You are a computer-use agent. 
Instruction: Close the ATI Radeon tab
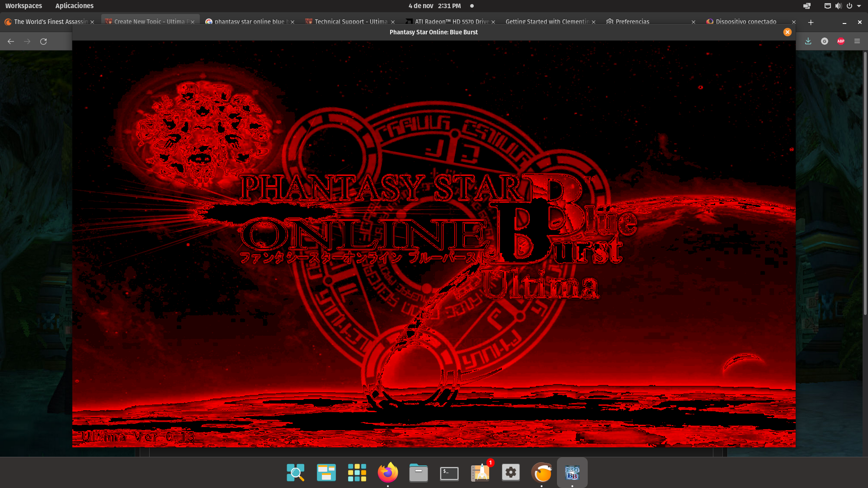493,22
